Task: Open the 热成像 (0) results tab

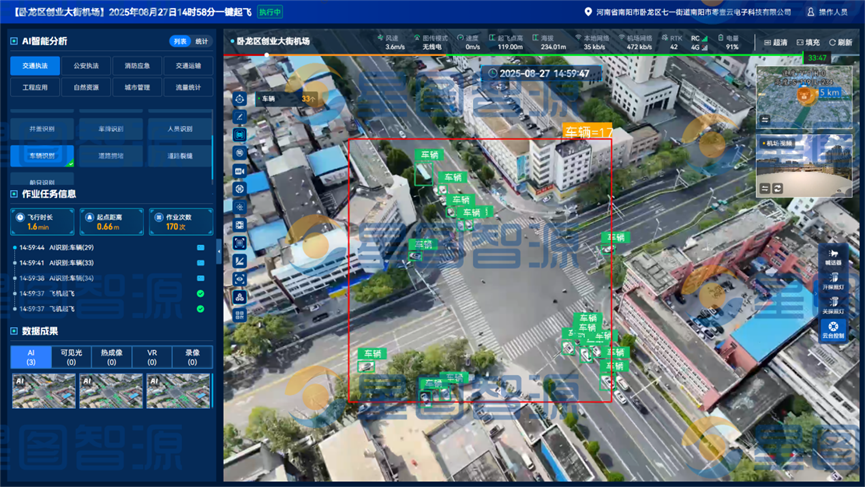Action: pyautogui.click(x=111, y=357)
